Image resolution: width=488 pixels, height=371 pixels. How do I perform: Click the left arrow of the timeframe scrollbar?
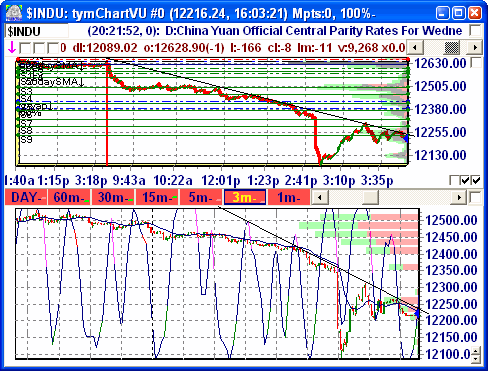(x=320, y=197)
